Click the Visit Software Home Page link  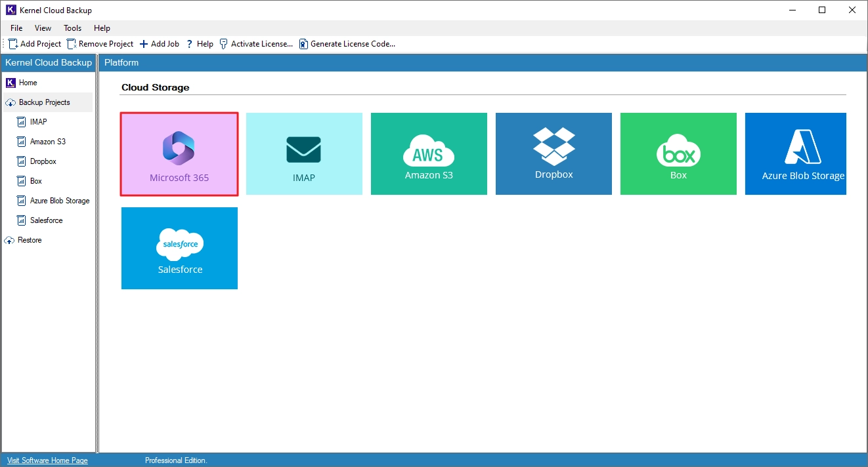[x=47, y=460]
